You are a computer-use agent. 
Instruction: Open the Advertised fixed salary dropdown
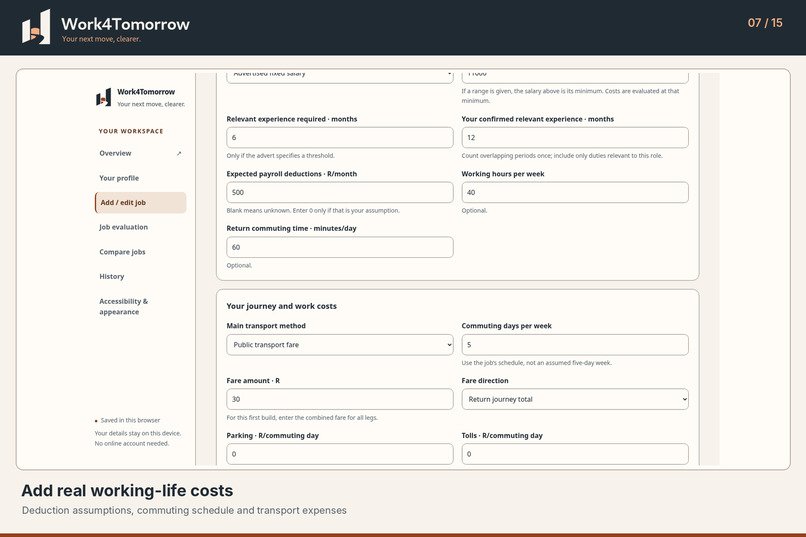340,76
